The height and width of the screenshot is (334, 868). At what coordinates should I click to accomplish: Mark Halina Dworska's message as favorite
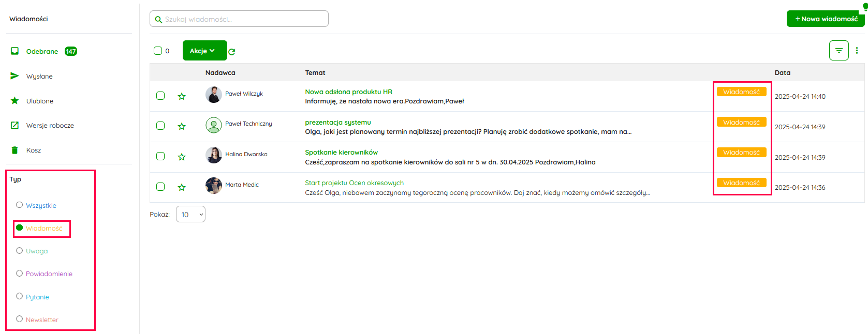[x=182, y=157]
